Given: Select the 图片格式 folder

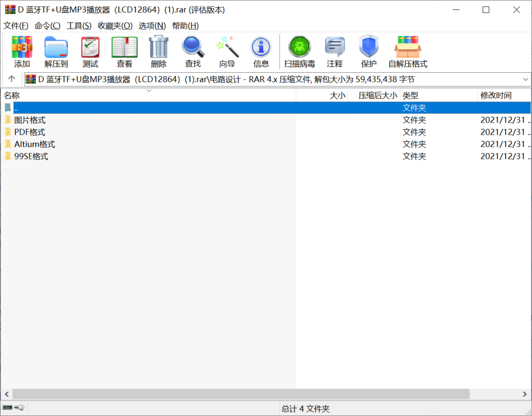Looking at the screenshot, I should 30,120.
